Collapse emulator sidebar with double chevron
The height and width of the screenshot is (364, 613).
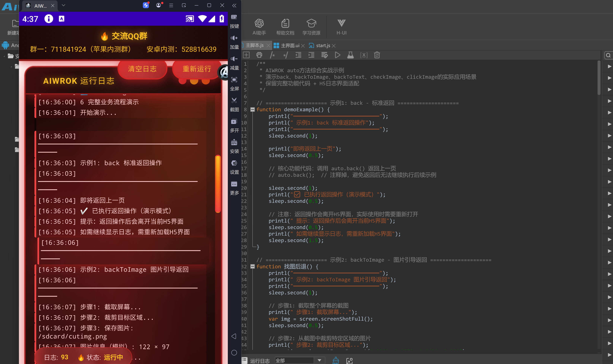click(x=234, y=5)
